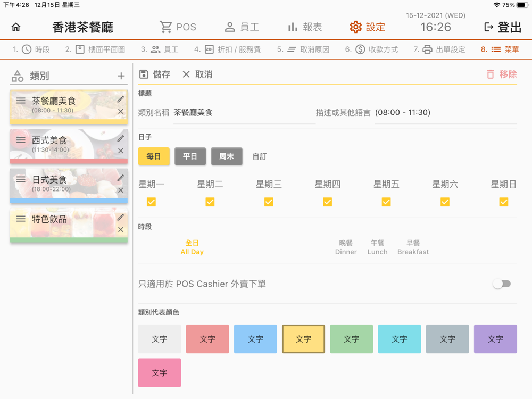Remove 西式美食 category X icon

pyautogui.click(x=121, y=151)
